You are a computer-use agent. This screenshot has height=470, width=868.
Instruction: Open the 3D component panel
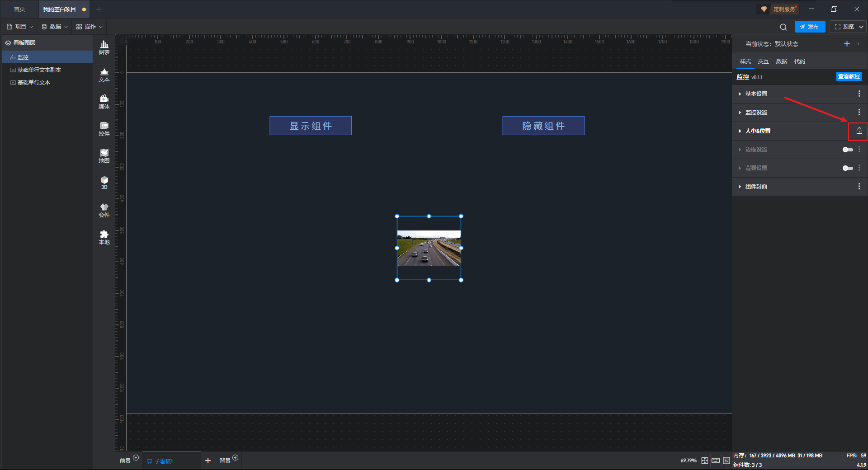[x=104, y=183]
